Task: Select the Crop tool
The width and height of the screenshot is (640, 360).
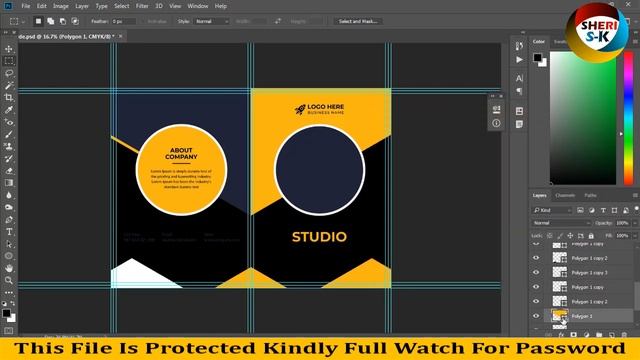Action: click(x=9, y=98)
